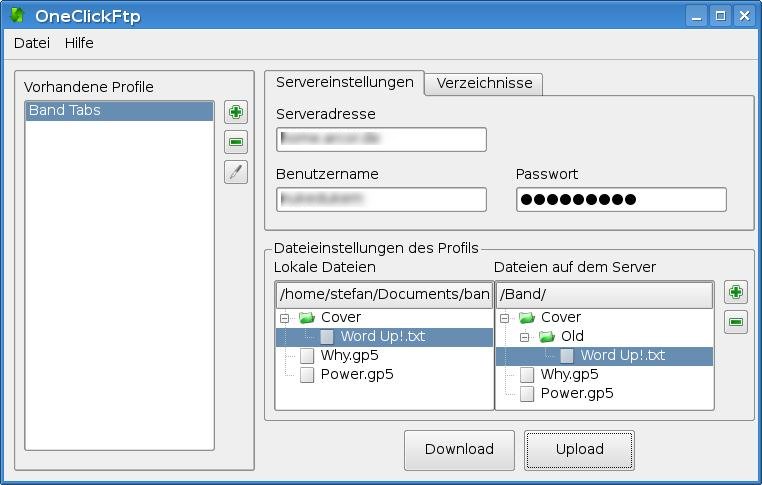Select the Old folder icon in server tree
Image resolution: width=762 pixels, height=485 pixels.
[x=547, y=337]
